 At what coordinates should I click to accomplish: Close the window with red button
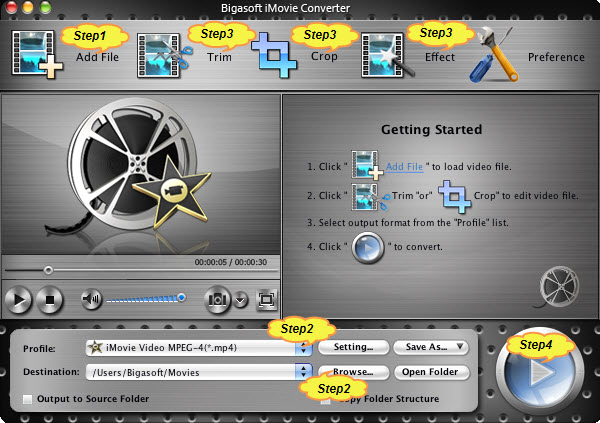(x=11, y=7)
